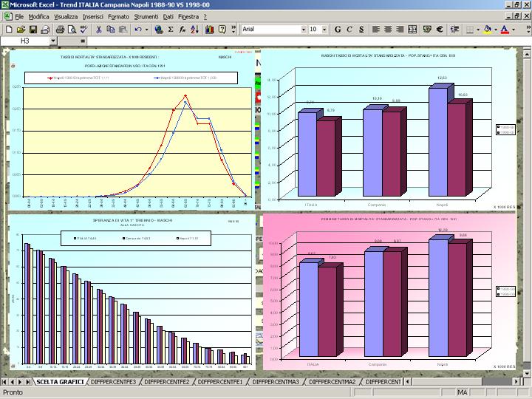Click the Excel workbook icon beside File

(7, 16)
